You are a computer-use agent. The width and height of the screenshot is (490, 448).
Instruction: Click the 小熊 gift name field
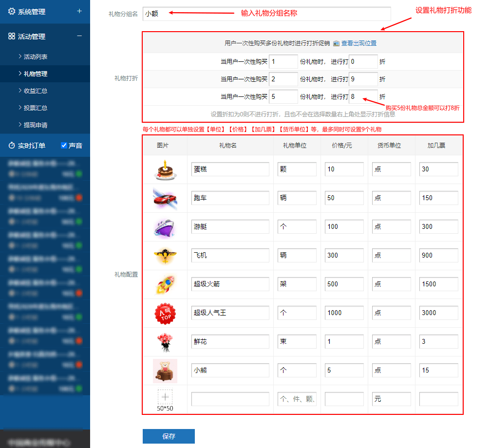point(230,370)
